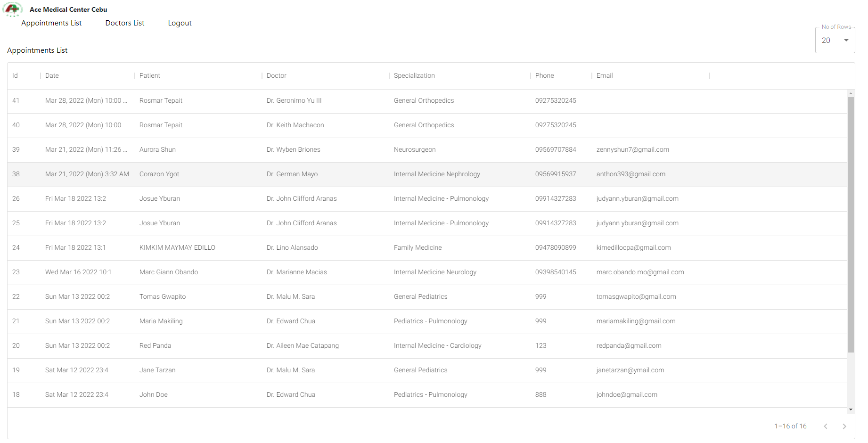This screenshot has height=443, width=868.
Task: Open Appointments List menu item
Action: pyautogui.click(x=51, y=23)
